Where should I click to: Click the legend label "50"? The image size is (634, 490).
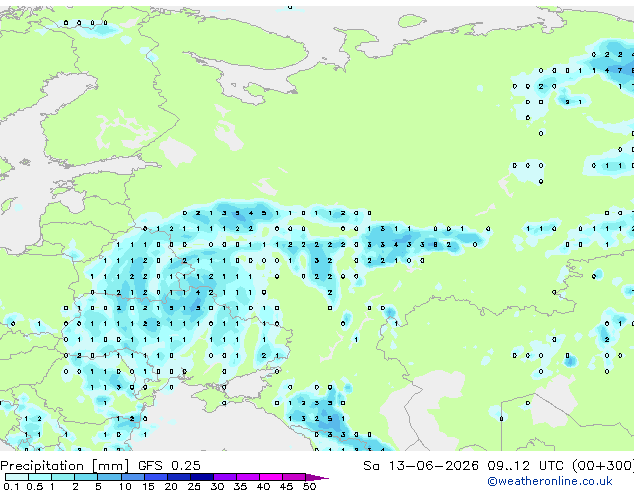tap(309, 486)
